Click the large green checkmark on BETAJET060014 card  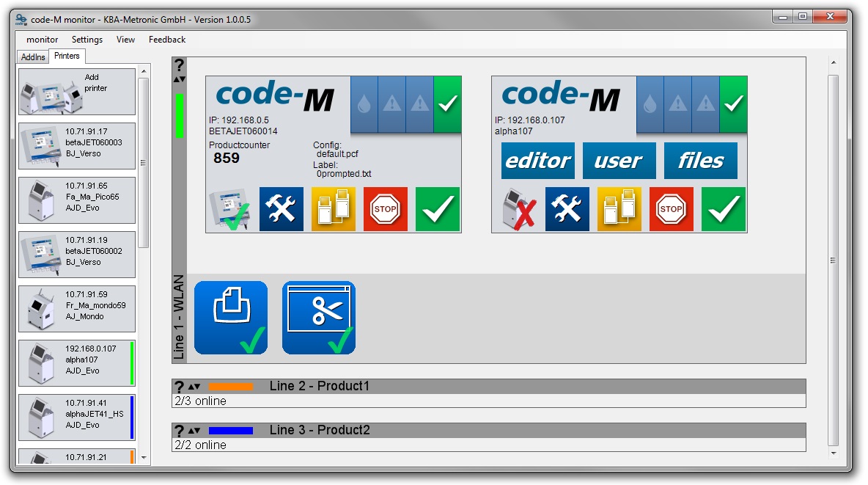pos(438,209)
